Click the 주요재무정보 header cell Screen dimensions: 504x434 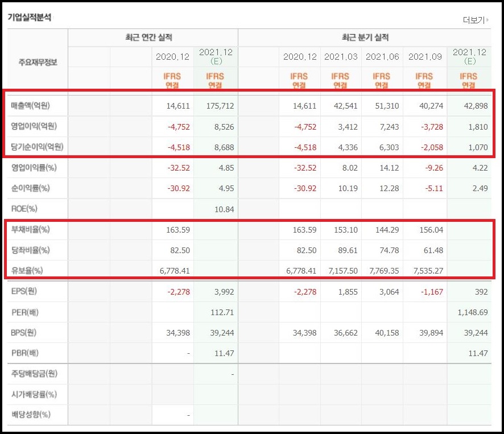(x=38, y=62)
